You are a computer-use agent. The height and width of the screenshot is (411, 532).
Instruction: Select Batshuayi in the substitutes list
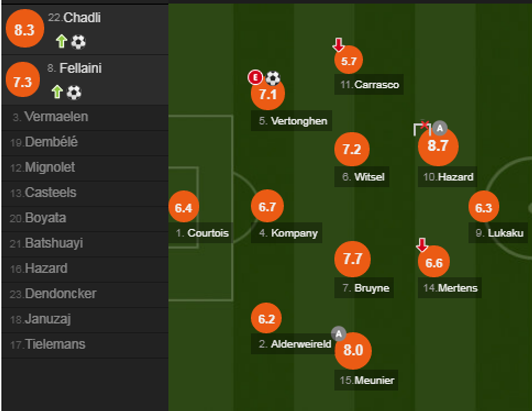(54, 243)
